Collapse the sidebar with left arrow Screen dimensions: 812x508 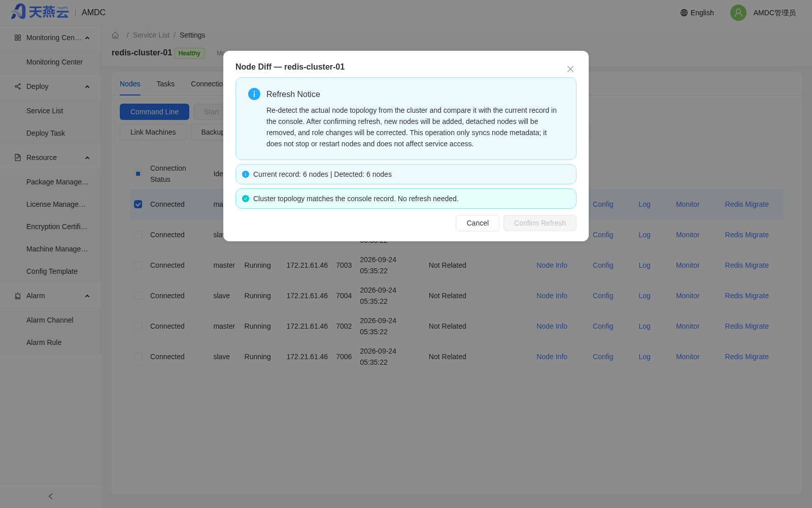click(x=51, y=496)
